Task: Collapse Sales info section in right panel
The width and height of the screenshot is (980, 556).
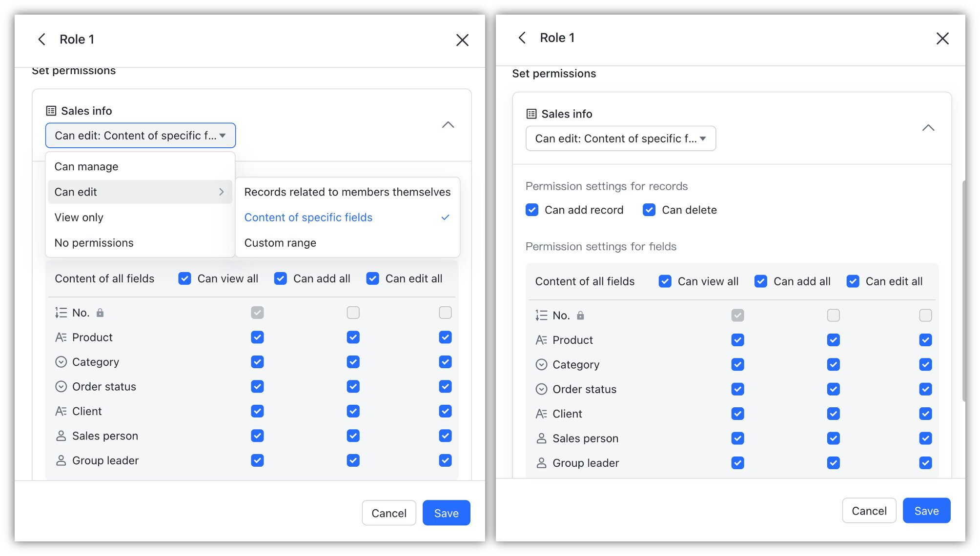Action: click(928, 128)
